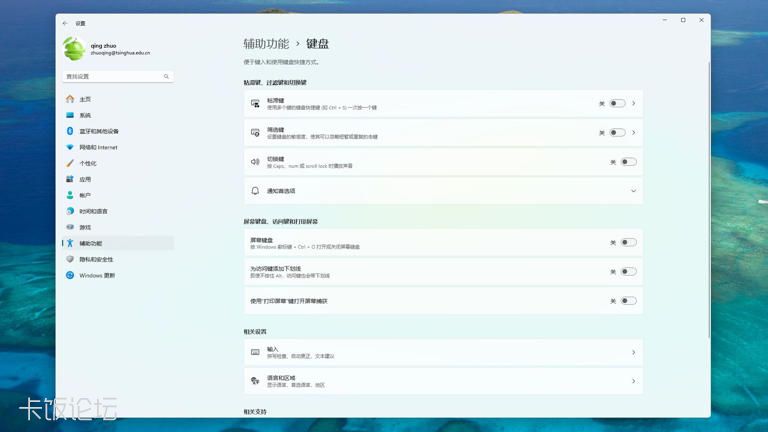768x432 pixels.
Task: Click the back arrow in title bar
Action: pyautogui.click(x=66, y=22)
